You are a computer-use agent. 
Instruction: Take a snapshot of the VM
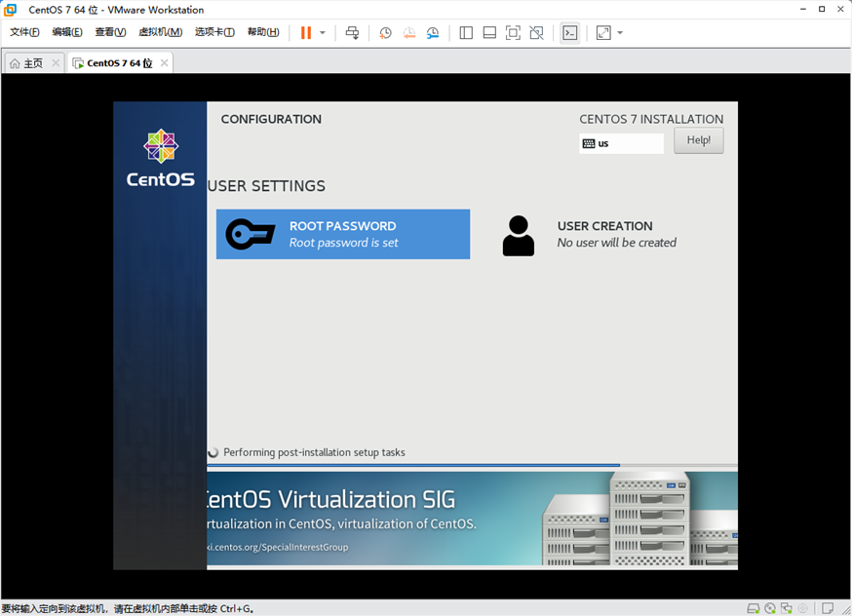coord(385,32)
